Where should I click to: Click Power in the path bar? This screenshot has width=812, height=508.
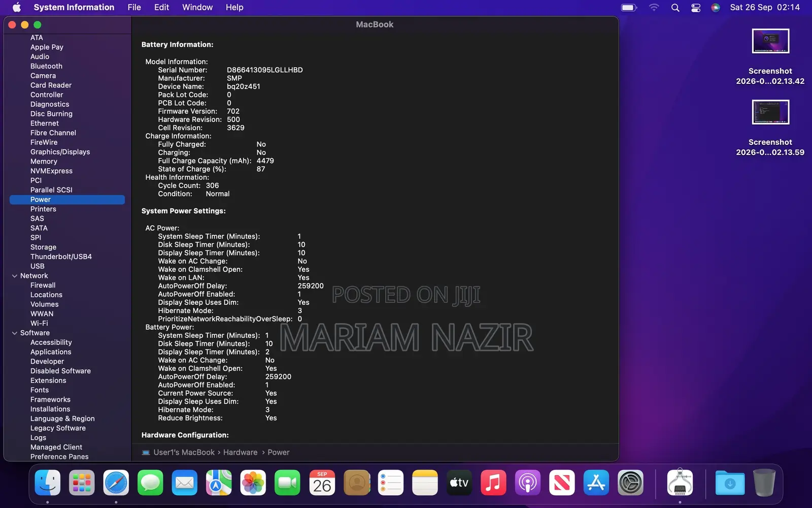pyautogui.click(x=279, y=452)
